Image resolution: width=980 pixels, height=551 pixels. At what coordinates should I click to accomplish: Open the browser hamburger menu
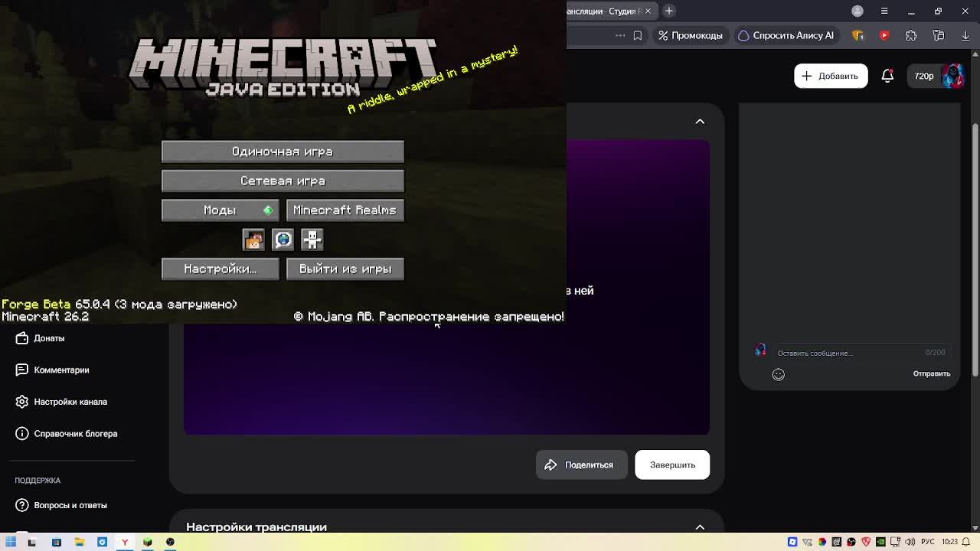pos(884,11)
